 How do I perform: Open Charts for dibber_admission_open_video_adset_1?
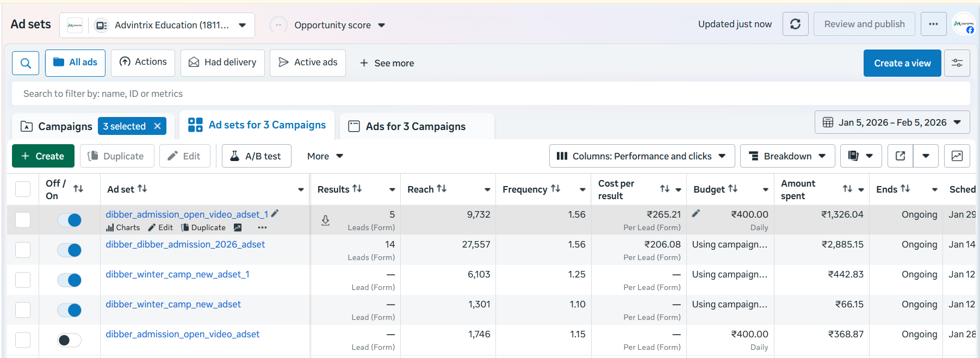pyautogui.click(x=123, y=227)
